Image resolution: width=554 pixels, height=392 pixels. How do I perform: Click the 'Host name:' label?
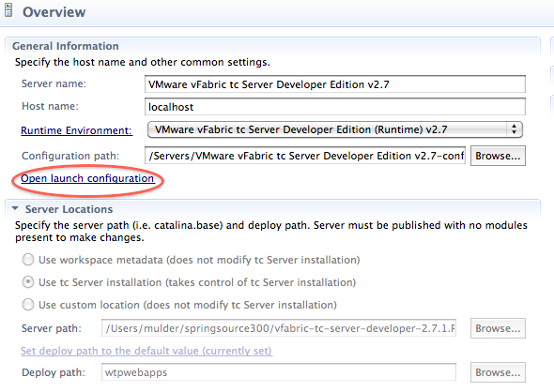click(x=50, y=106)
